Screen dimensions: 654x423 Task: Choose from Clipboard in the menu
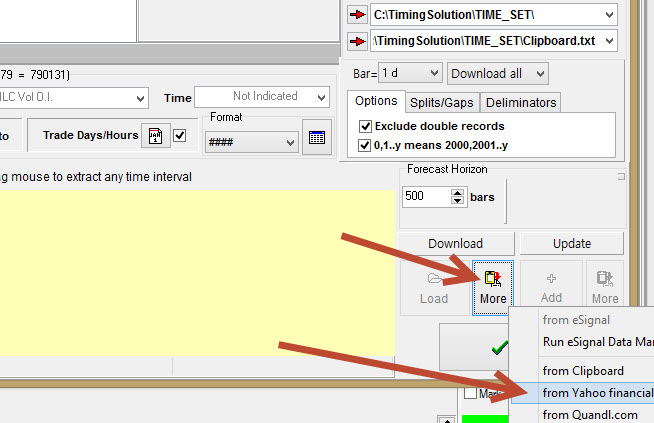click(x=583, y=370)
